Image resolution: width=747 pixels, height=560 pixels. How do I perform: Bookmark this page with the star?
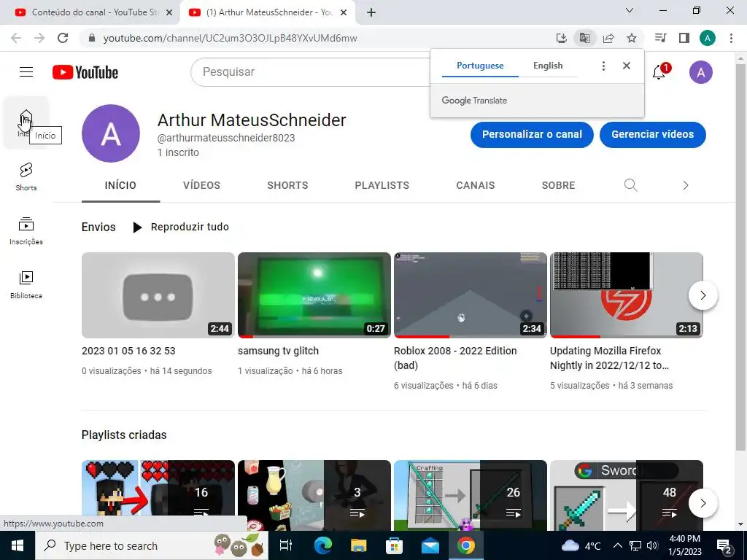pyautogui.click(x=632, y=38)
